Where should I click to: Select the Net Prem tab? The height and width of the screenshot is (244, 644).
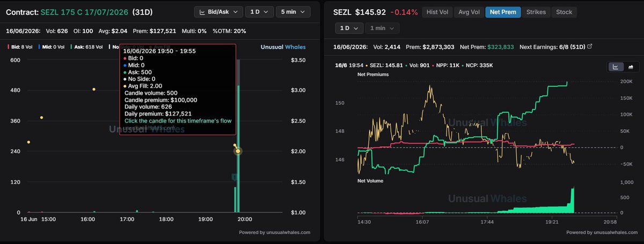(503, 12)
